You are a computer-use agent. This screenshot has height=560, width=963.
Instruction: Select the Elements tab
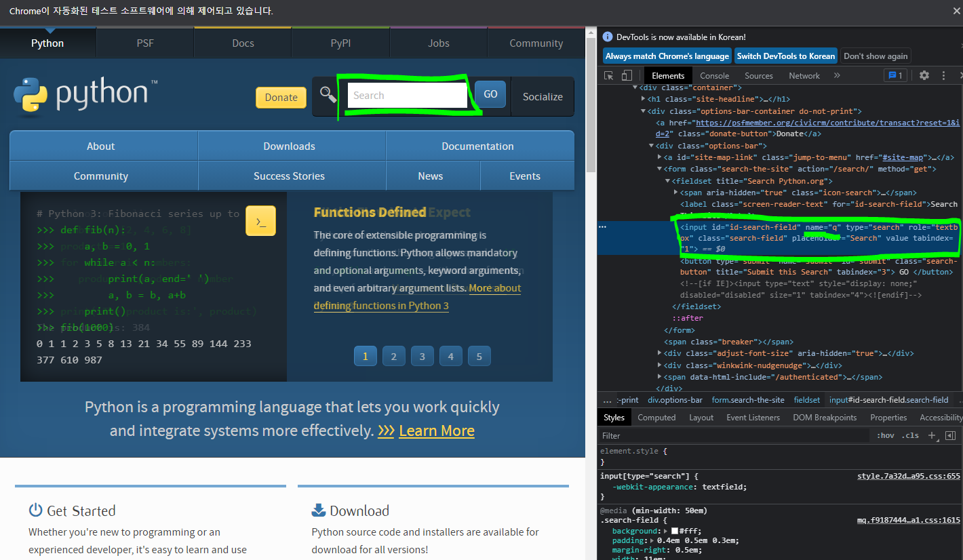668,75
